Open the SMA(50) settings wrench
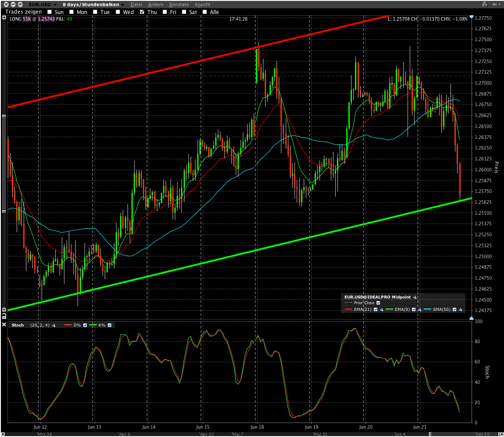 click(x=460, y=309)
